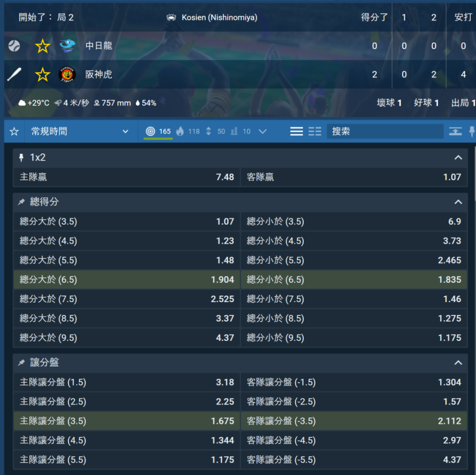Select 總分大於 (5.5) odds 1.48
Image resolution: width=476 pixels, height=475 pixels.
(127, 260)
